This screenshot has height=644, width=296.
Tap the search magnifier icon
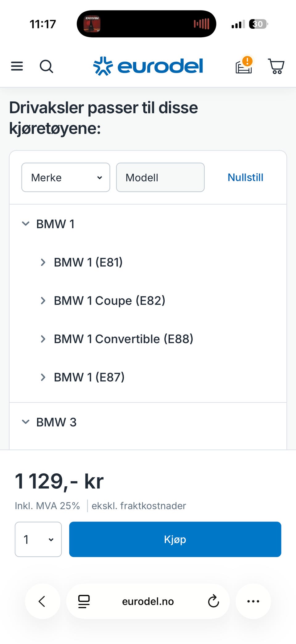(x=47, y=66)
